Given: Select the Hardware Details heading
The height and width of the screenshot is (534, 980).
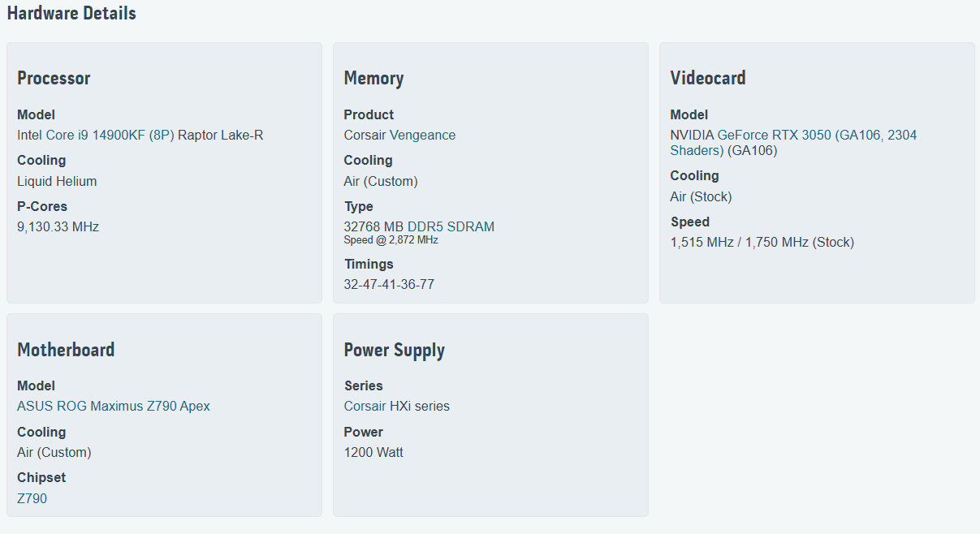Looking at the screenshot, I should click(71, 13).
